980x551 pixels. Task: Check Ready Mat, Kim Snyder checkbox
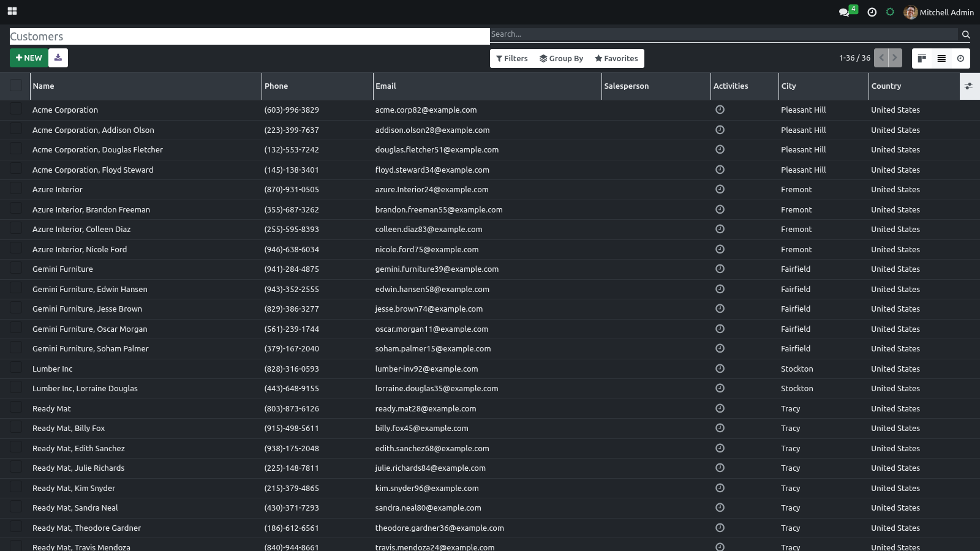point(16,487)
